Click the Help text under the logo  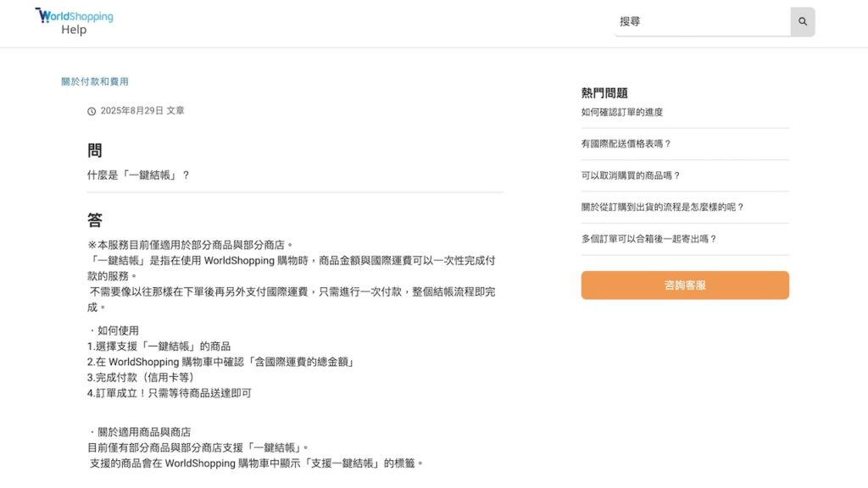(x=74, y=30)
